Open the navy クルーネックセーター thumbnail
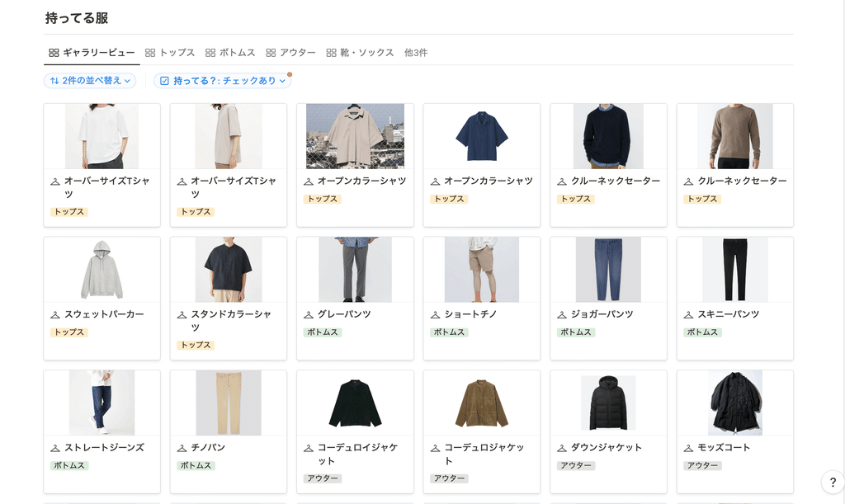 coord(608,136)
